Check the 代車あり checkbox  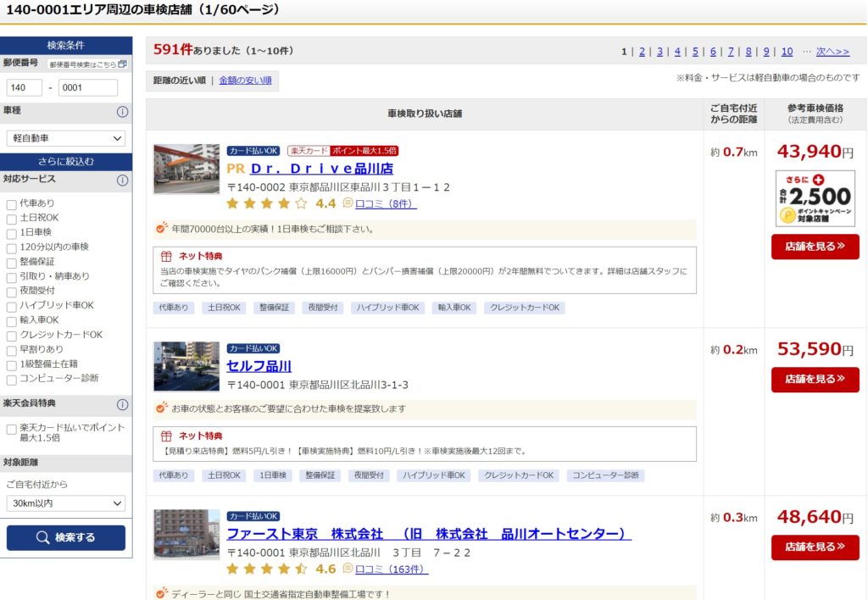[11, 204]
